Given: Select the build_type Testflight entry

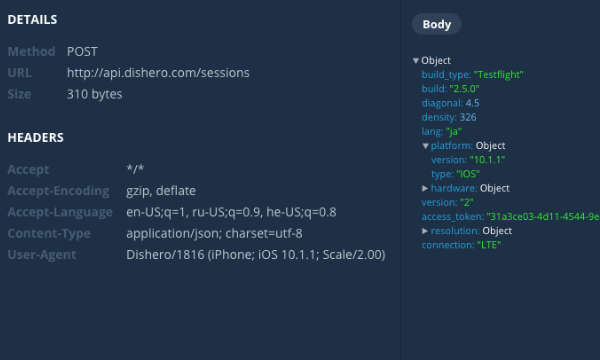Looking at the screenshot, I should [x=472, y=75].
